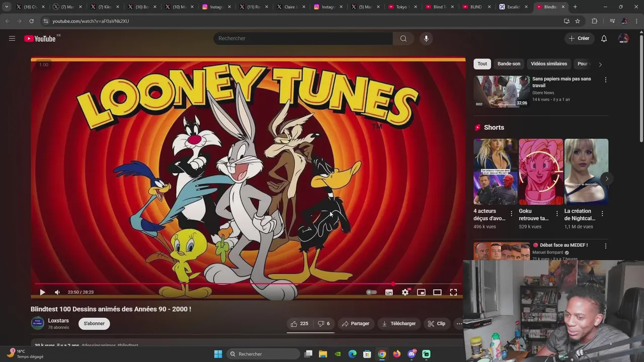This screenshot has width=644, height=362.
Task: Go back in Chrome
Action: coord(7,21)
